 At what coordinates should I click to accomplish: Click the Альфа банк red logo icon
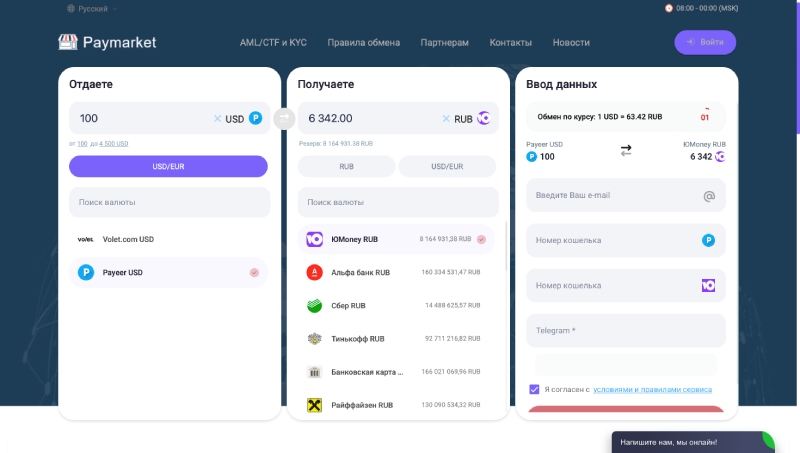[x=314, y=272]
